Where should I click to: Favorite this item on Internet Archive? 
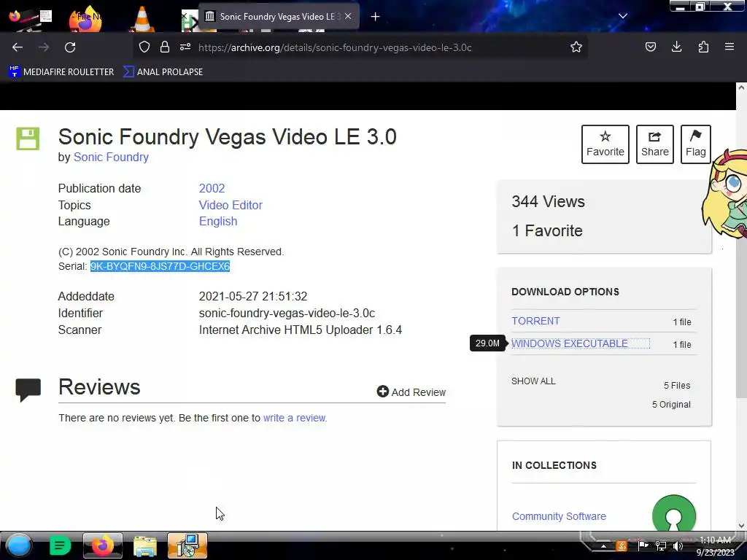tap(605, 144)
